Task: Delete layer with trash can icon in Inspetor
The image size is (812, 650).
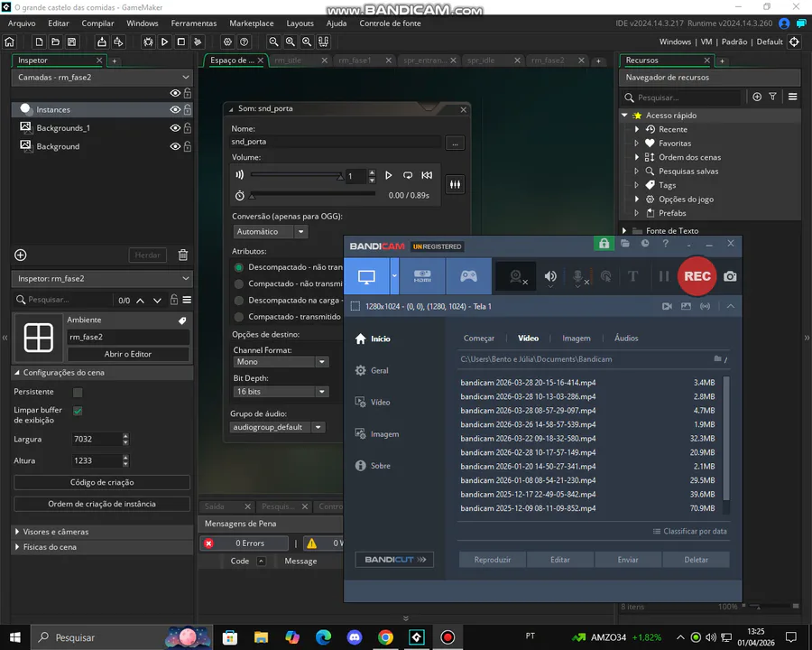Action: (183, 255)
